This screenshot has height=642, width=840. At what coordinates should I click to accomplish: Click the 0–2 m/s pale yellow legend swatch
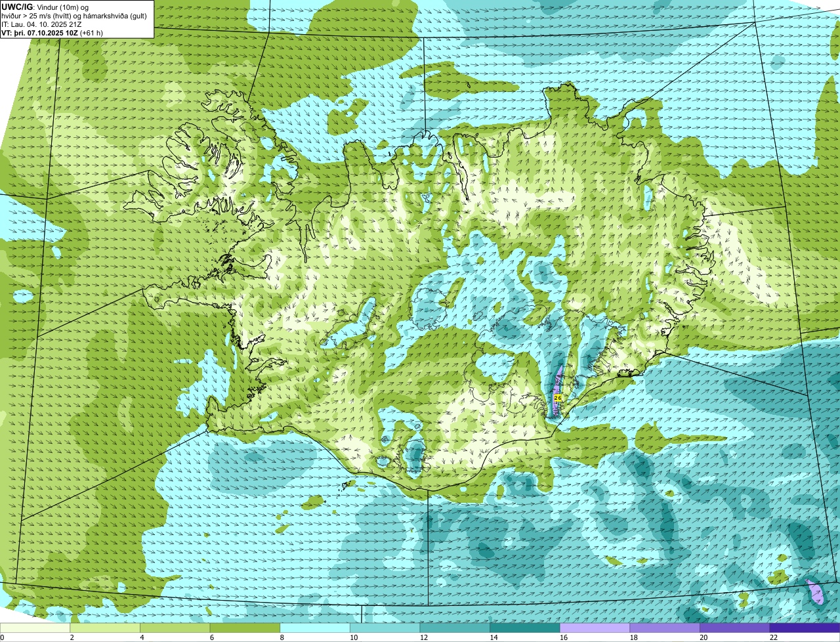coord(35,628)
